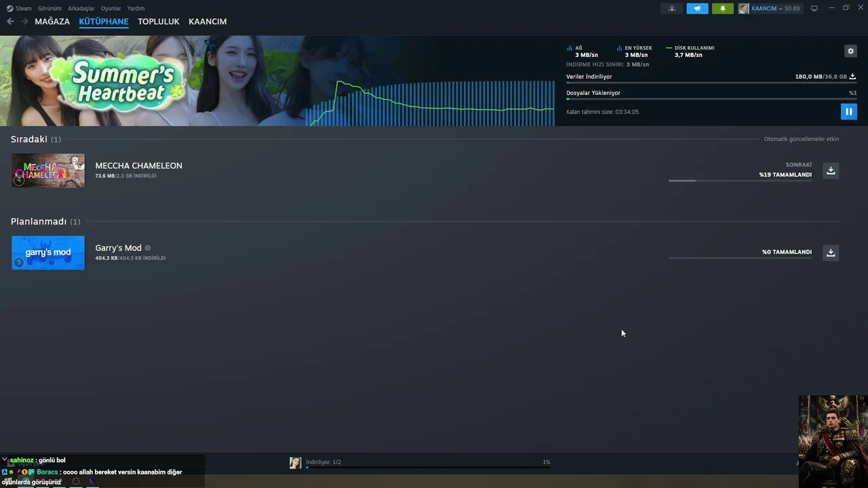Click the Dosyalar Yükleniyor progress bar
Viewport: 868px width, 488px height.
point(711,99)
